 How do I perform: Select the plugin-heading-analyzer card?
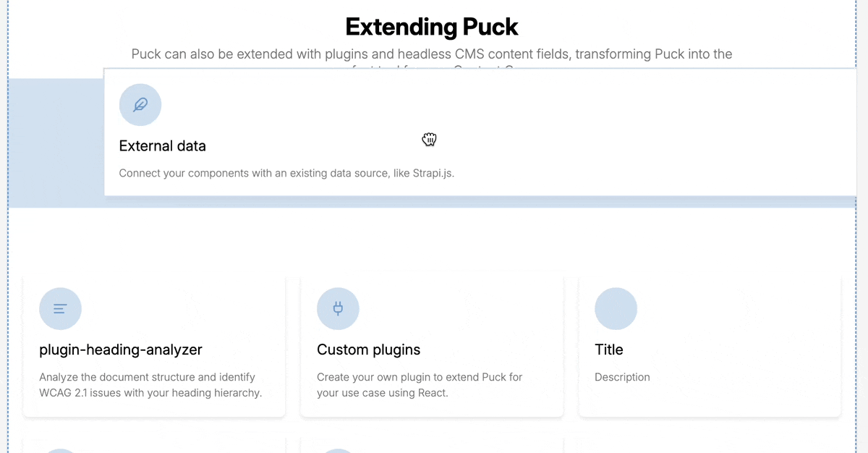pyautogui.click(x=154, y=346)
